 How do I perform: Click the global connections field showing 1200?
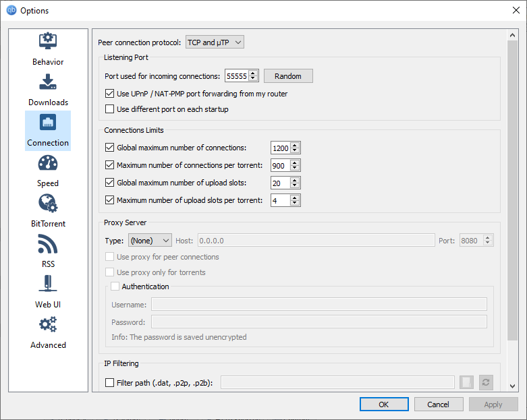coord(281,148)
